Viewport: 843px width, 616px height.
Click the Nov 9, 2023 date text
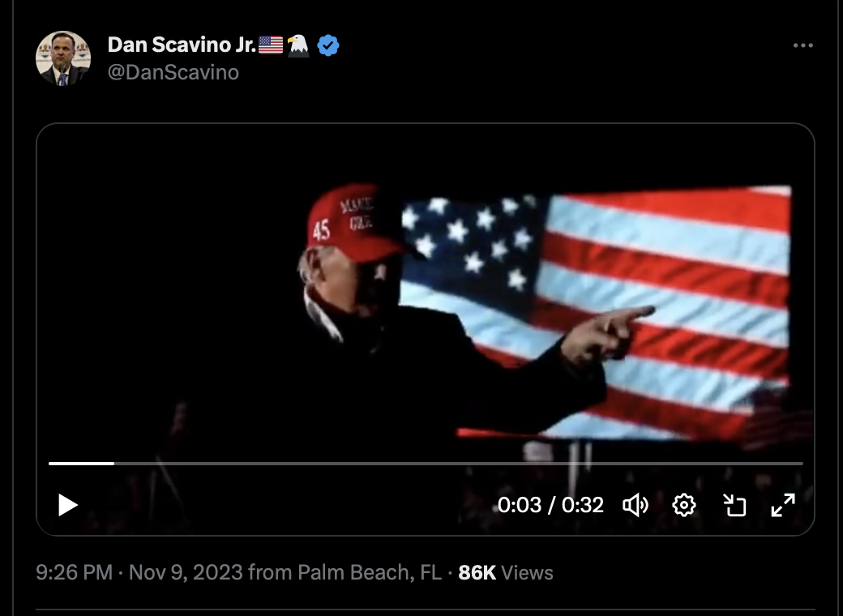point(186,572)
